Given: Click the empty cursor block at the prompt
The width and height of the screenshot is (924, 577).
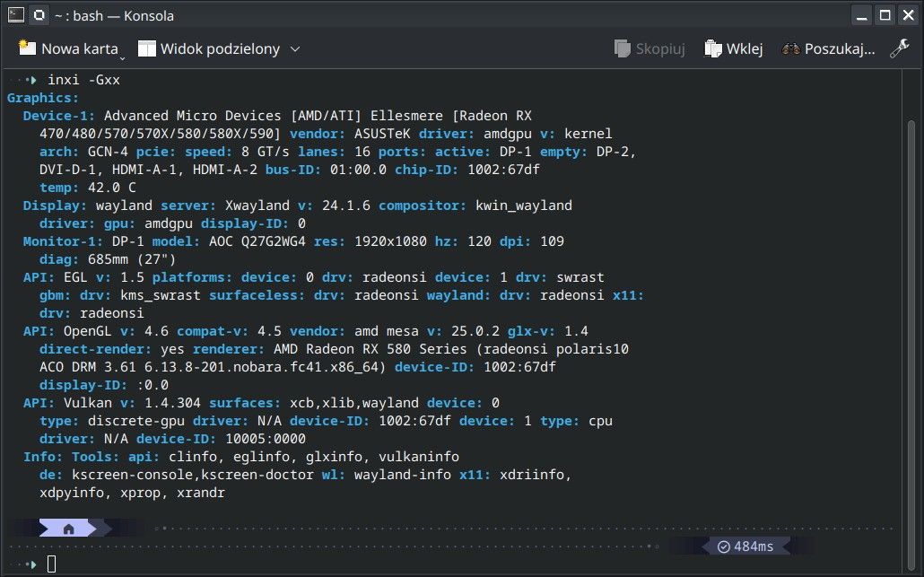Looking at the screenshot, I should 52,564.
